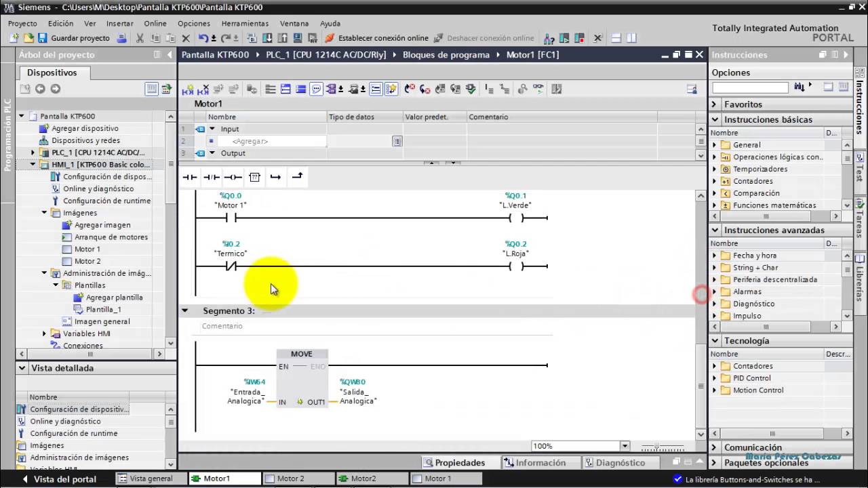Toggle the comment bubble button in editor toolbar

point(316,89)
